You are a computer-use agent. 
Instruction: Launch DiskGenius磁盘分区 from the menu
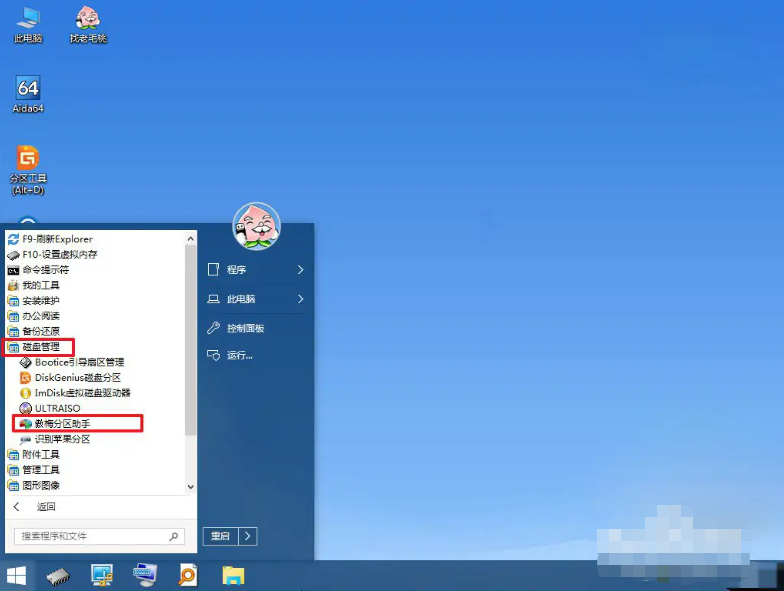77,378
